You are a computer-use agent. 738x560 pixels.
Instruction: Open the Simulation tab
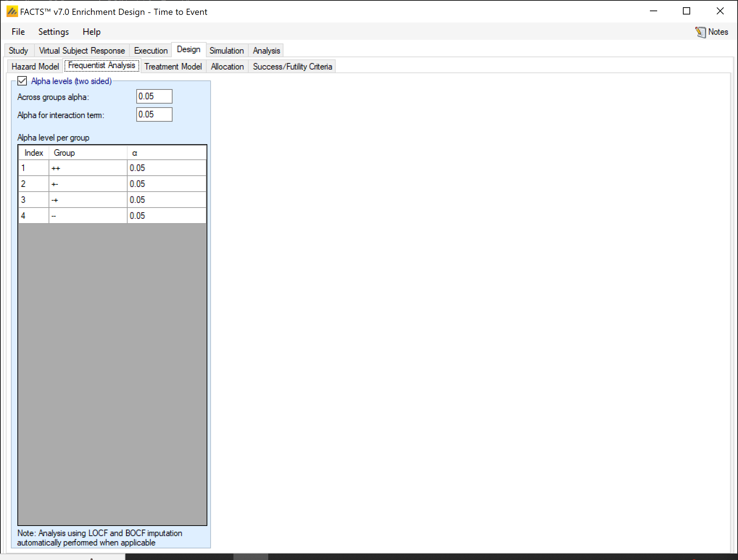pyautogui.click(x=227, y=51)
